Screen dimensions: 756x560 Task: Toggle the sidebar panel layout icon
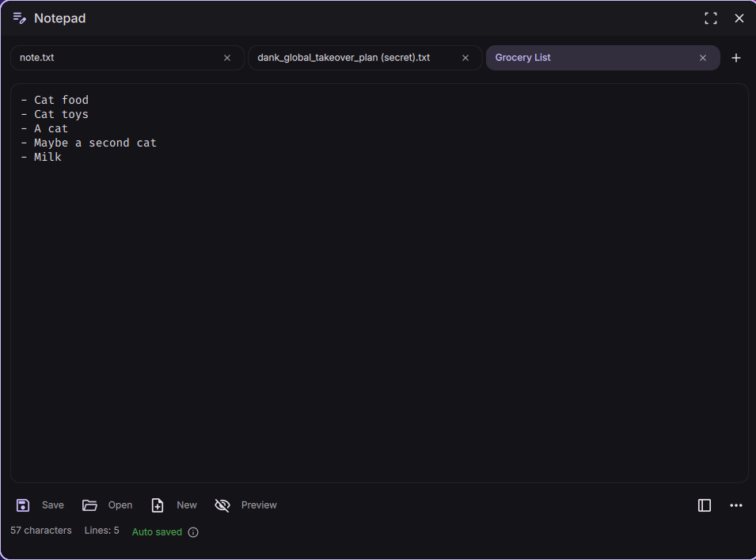coord(705,505)
